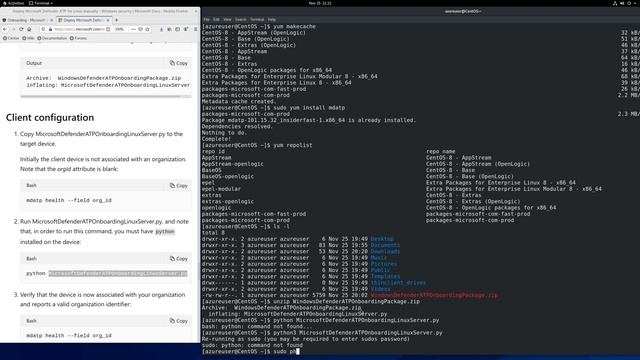640x360 pixels.
Task: Click the 'sudo yum install mdatp' command line
Action: pos(273,108)
